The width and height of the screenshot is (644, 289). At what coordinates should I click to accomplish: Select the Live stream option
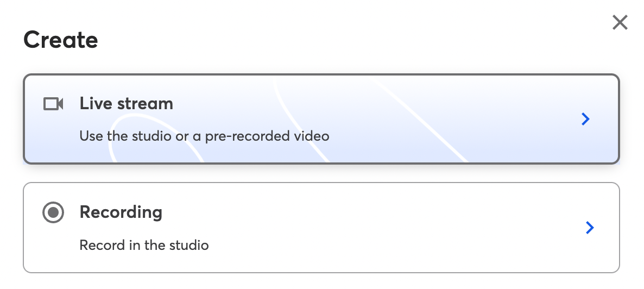click(x=321, y=119)
